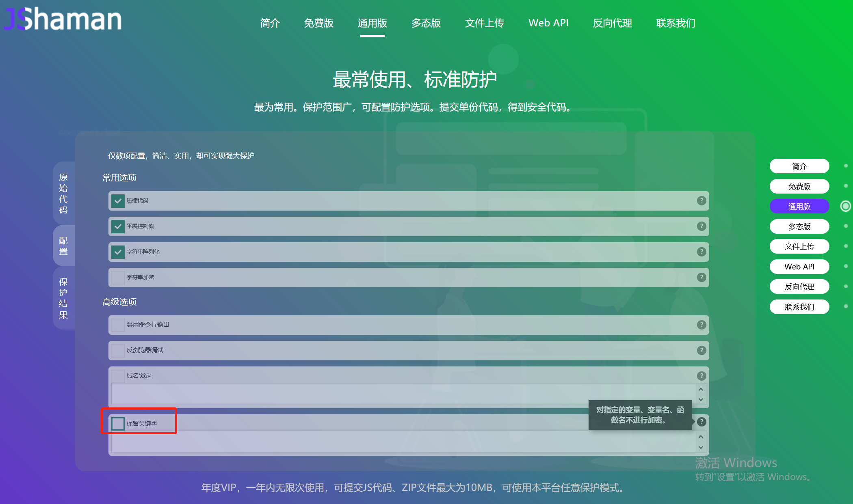Click the help icon next to 域名锁定
853x504 pixels.
(701, 376)
